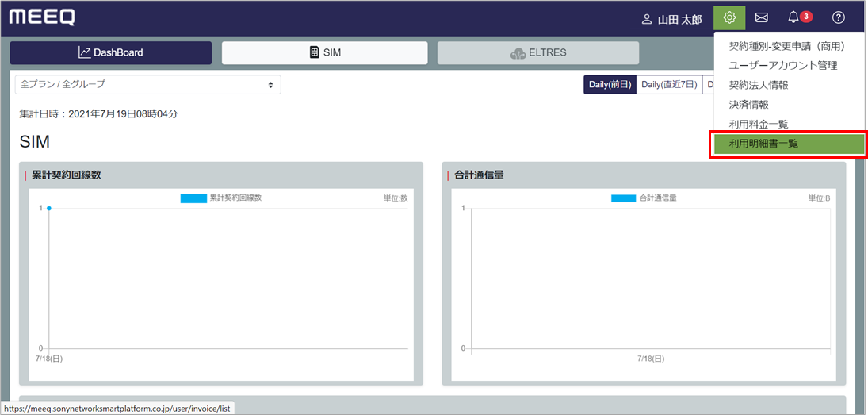The image size is (868, 415).
Task: Click the 単位:B unit label
Action: click(x=820, y=198)
